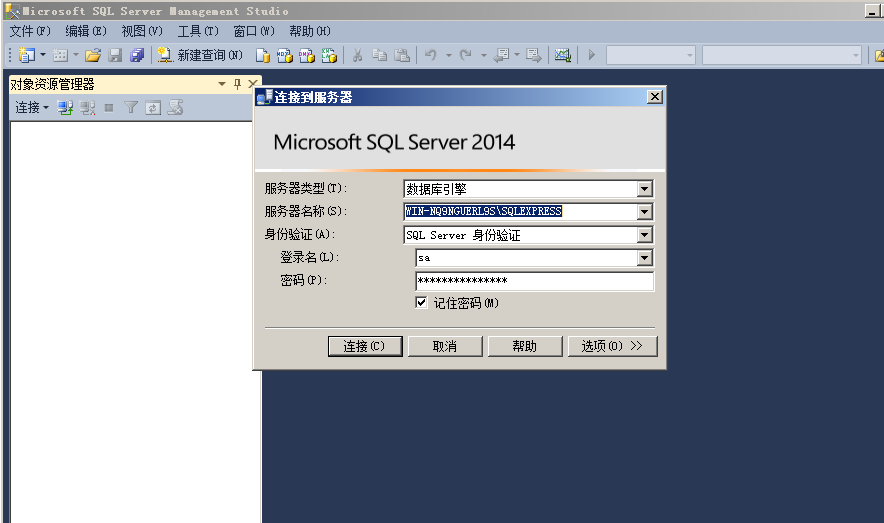Toggle the 记住密码 checkbox

tap(421, 303)
